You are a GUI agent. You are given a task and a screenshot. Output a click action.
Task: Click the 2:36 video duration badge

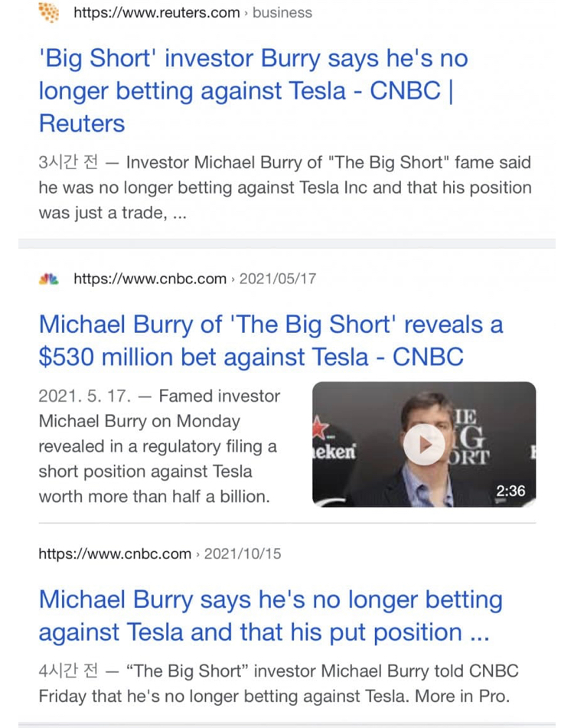point(510,491)
